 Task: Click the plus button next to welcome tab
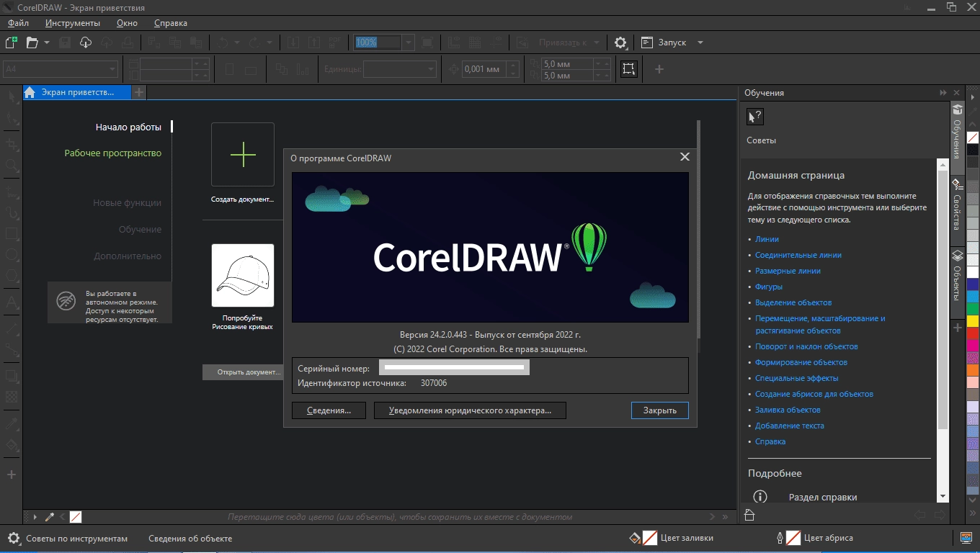point(139,92)
